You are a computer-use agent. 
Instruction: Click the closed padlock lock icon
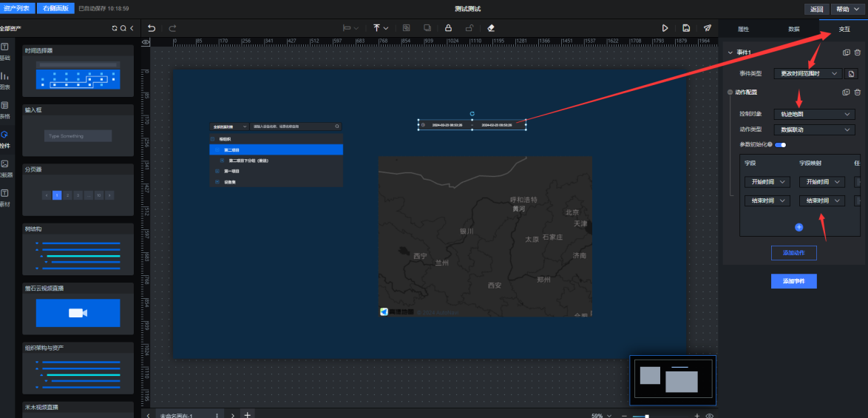[x=448, y=28]
